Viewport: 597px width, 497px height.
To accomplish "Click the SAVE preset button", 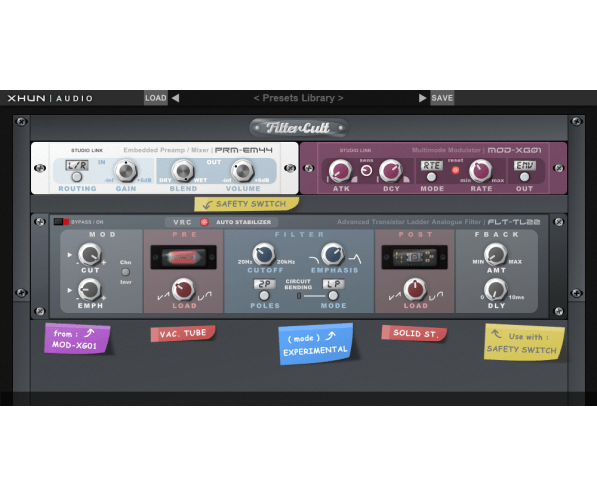I will tap(442, 98).
